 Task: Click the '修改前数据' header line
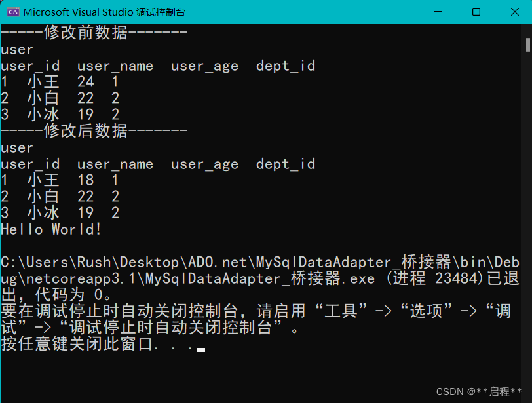94,33
